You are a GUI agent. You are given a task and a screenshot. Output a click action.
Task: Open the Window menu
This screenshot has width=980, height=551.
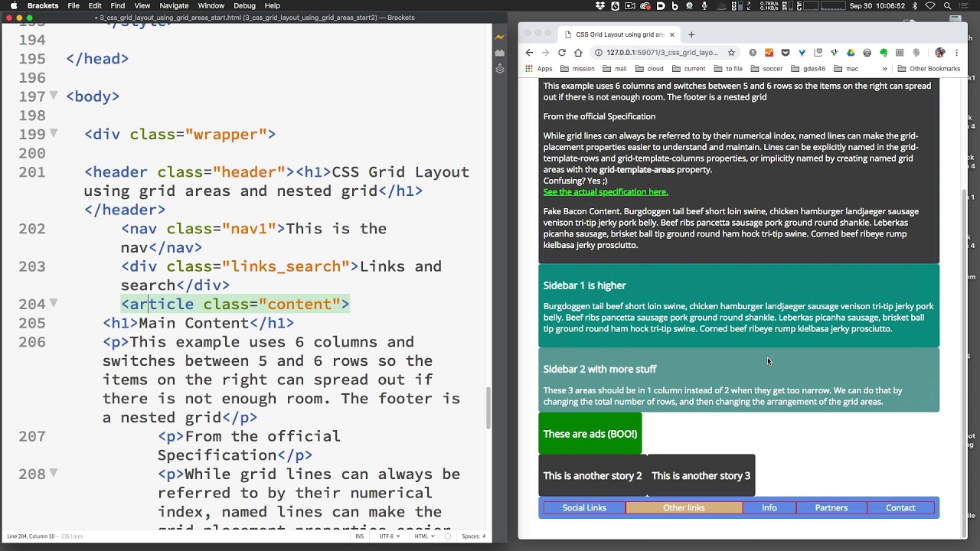coord(211,6)
